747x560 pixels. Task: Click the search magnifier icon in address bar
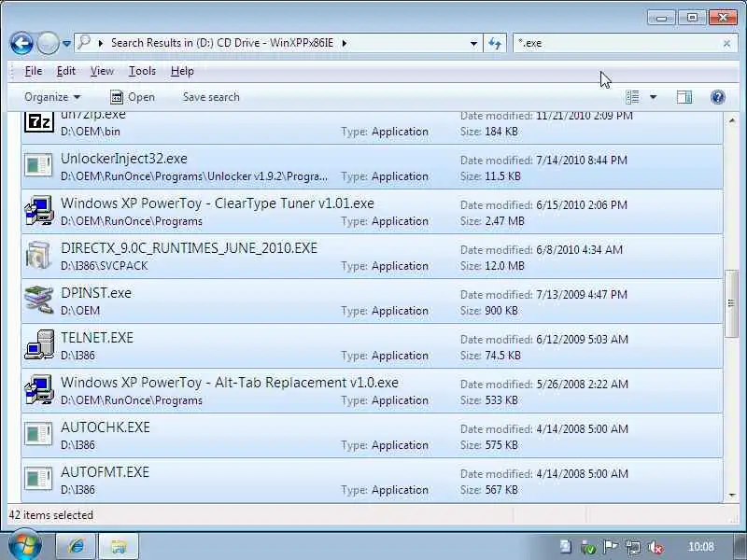pyautogui.click(x=84, y=42)
